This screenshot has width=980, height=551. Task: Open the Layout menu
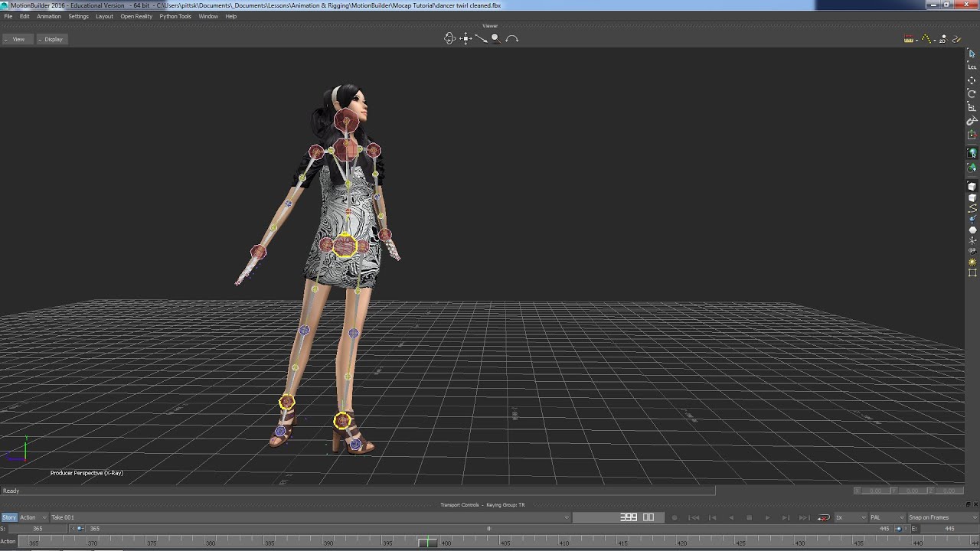(104, 16)
